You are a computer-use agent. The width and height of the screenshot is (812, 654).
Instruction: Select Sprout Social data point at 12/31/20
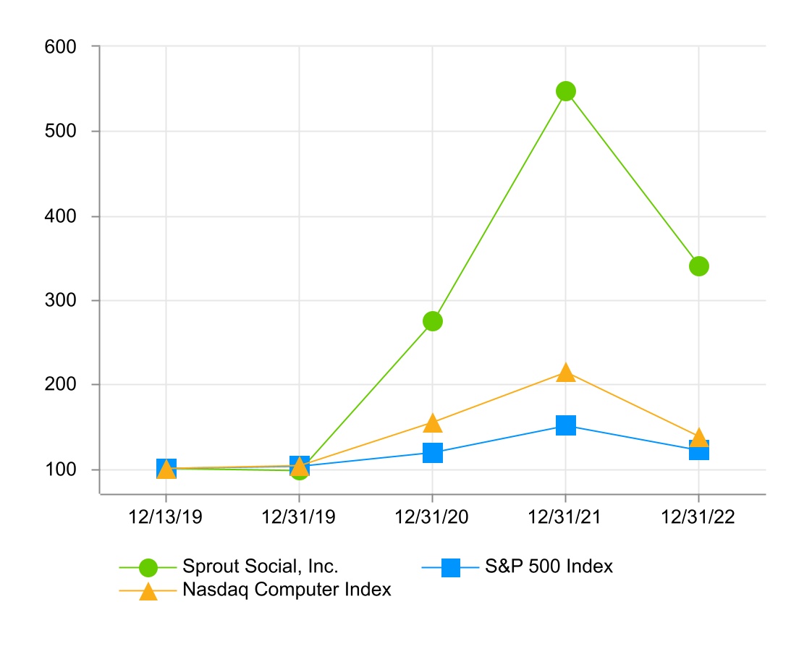pyautogui.click(x=433, y=321)
